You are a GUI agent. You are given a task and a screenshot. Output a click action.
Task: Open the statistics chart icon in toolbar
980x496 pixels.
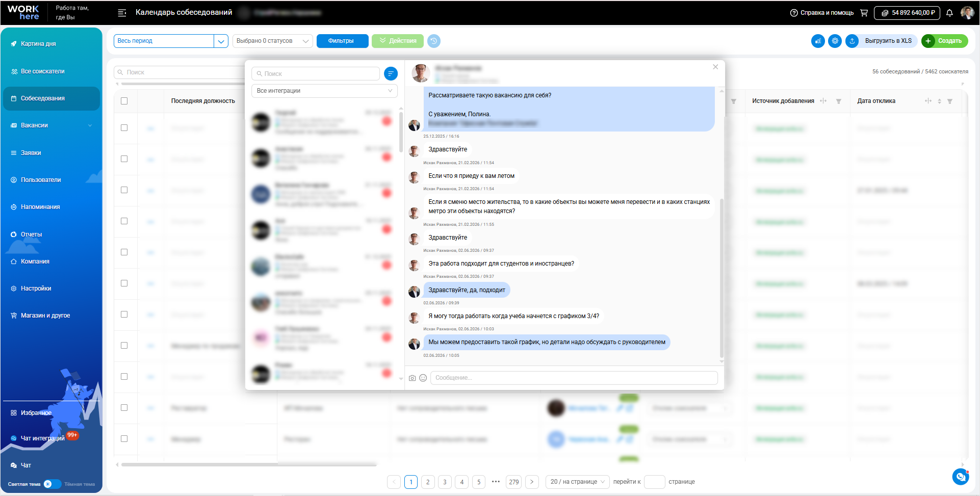pos(818,41)
